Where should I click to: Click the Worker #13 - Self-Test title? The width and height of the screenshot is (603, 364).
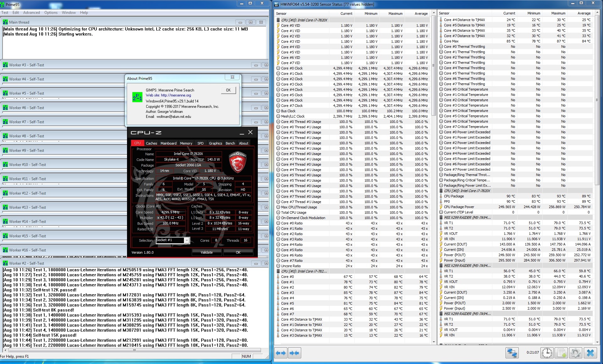point(28,207)
